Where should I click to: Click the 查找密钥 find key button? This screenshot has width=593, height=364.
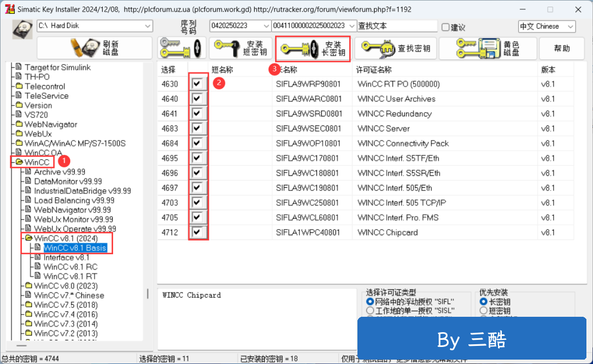tap(395, 48)
